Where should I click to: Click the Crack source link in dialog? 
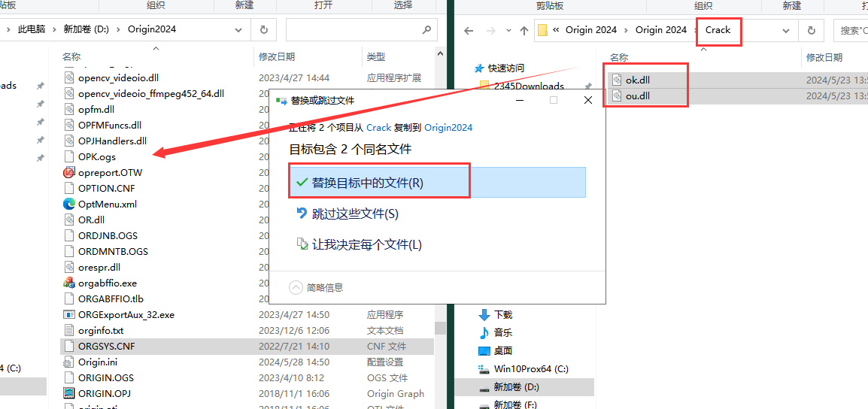click(378, 128)
